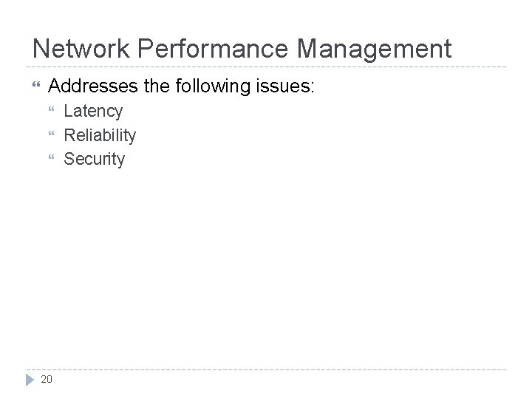
Task: Click the quote bullet before "Addresses"
Action: (x=36, y=84)
